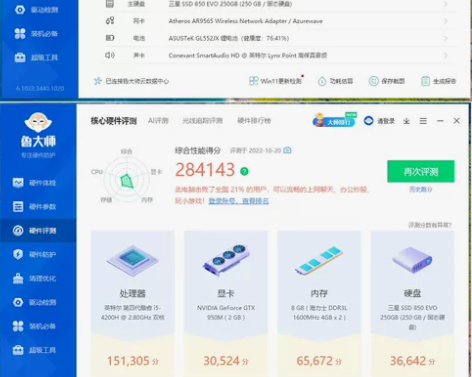Click the 网卡 network adapter row icon
Viewport: 472px width, 377px height.
coord(110,21)
